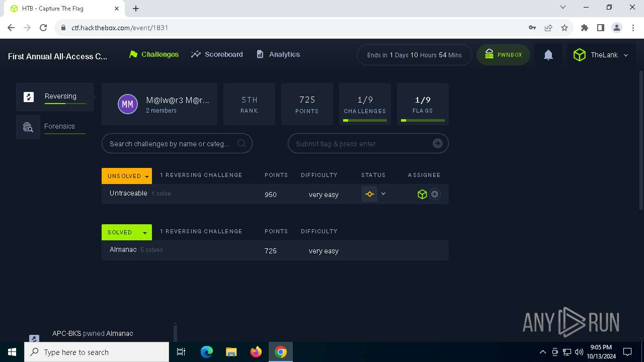The image size is (644, 362).
Task: Click the POINTS column header in unsolved
Action: 276,175
